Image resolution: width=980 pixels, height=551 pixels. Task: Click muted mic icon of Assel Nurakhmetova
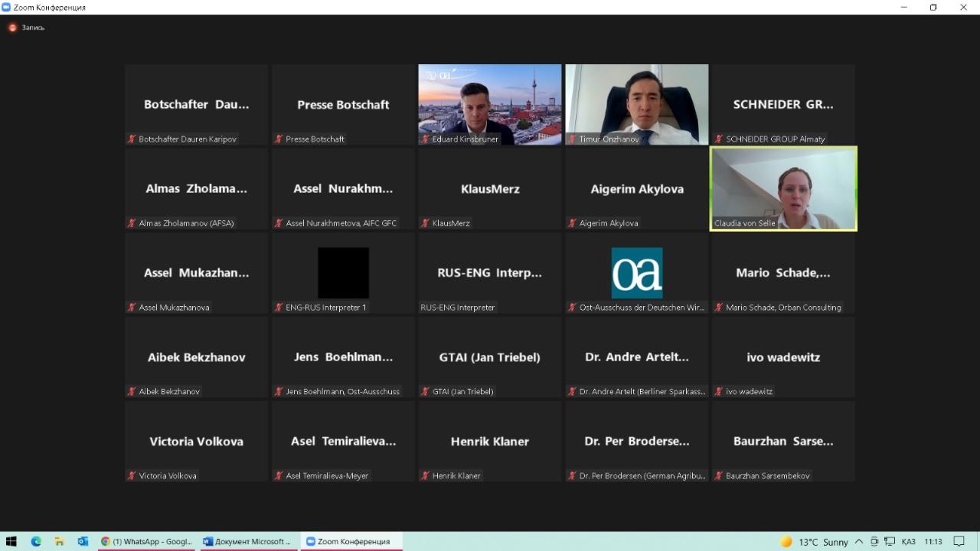[x=279, y=223]
